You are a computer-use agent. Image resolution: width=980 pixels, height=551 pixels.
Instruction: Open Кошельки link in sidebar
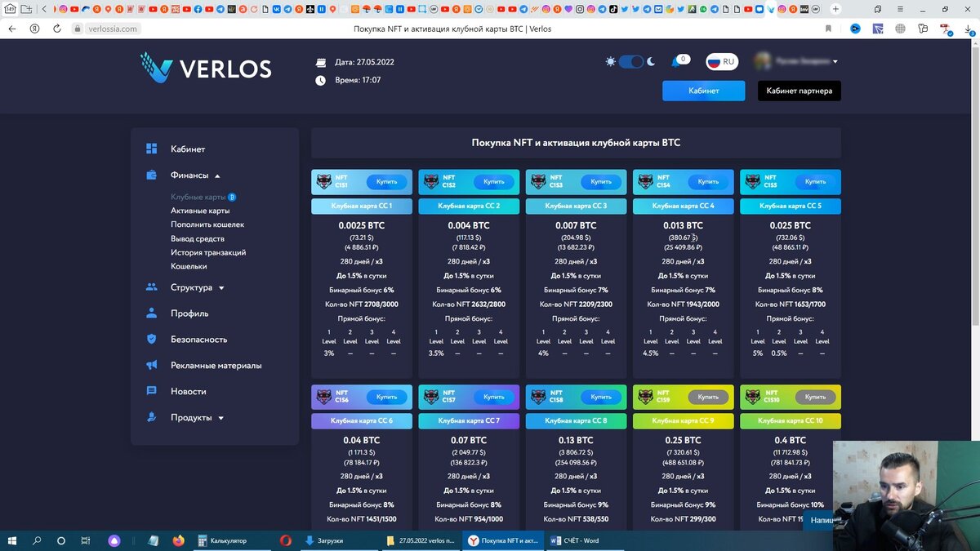189,266
